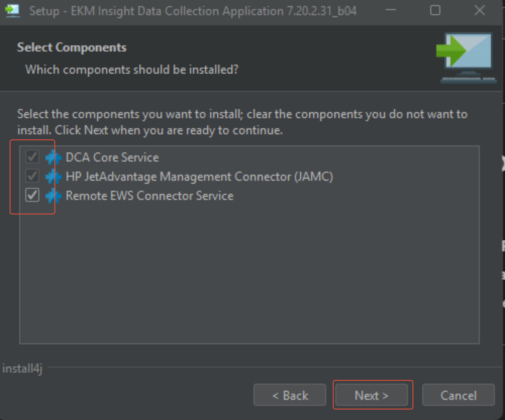Cancel the installation

click(458, 395)
